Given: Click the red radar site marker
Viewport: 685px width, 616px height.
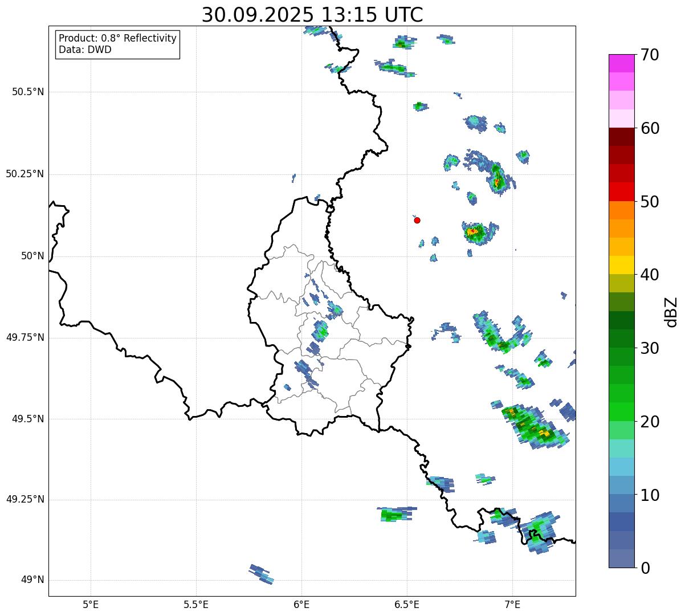Looking at the screenshot, I should pyautogui.click(x=417, y=220).
